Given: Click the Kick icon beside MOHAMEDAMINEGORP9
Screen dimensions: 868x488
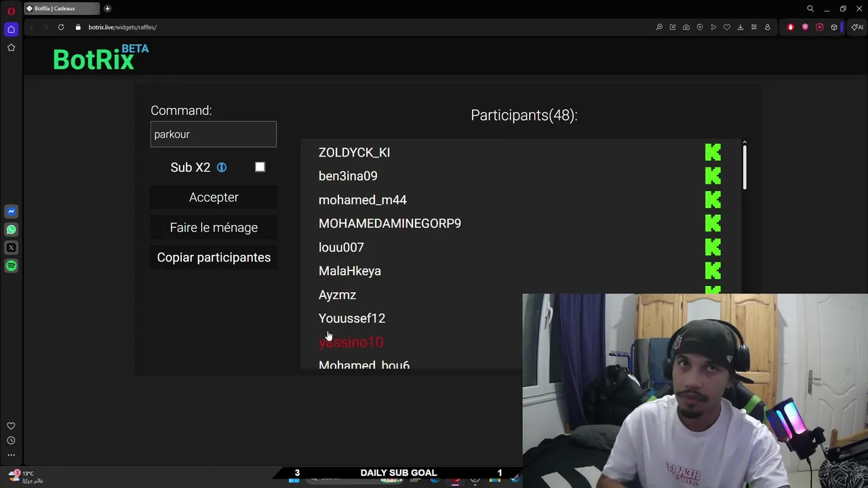Looking at the screenshot, I should tap(713, 224).
